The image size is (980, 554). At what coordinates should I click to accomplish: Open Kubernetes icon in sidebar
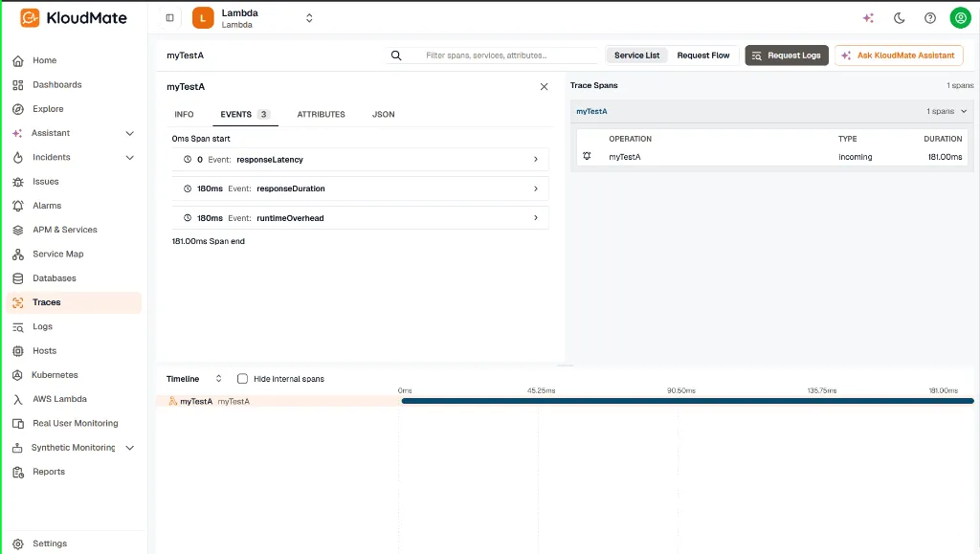[18, 375]
